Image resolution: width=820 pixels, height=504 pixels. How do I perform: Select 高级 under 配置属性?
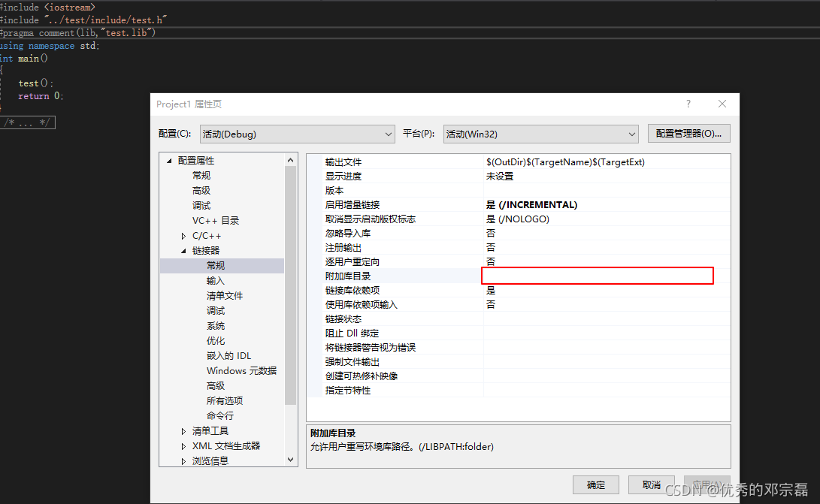tap(201, 191)
